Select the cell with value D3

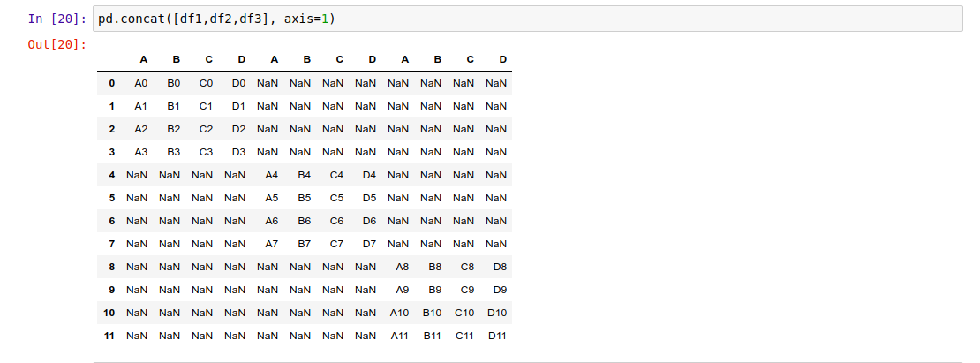(238, 152)
